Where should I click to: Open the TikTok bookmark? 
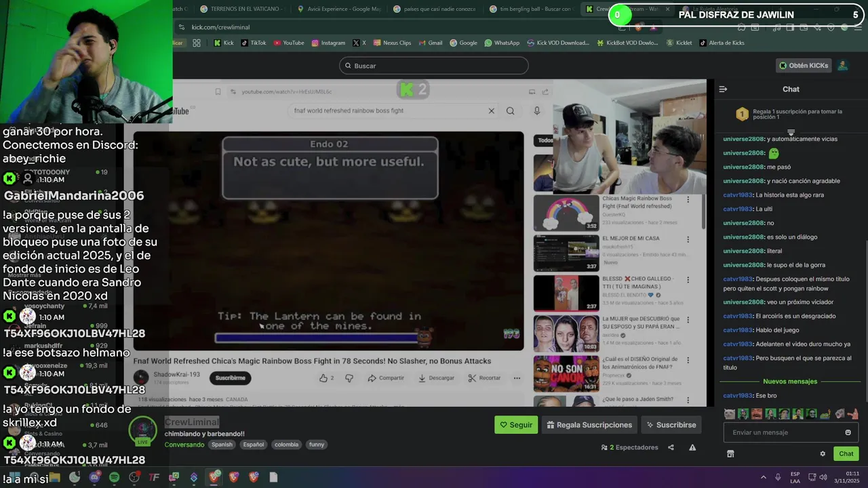253,43
